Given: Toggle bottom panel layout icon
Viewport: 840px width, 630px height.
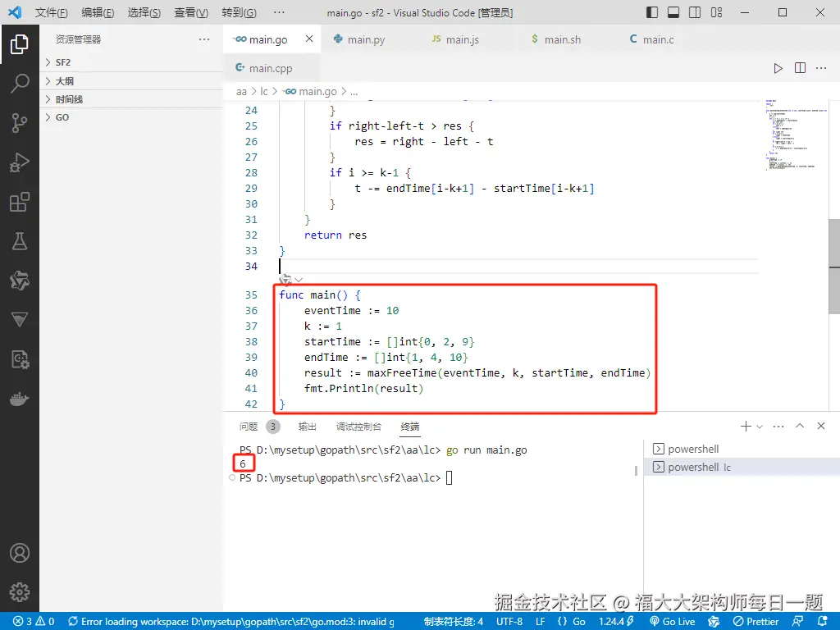Looking at the screenshot, I should 673,12.
